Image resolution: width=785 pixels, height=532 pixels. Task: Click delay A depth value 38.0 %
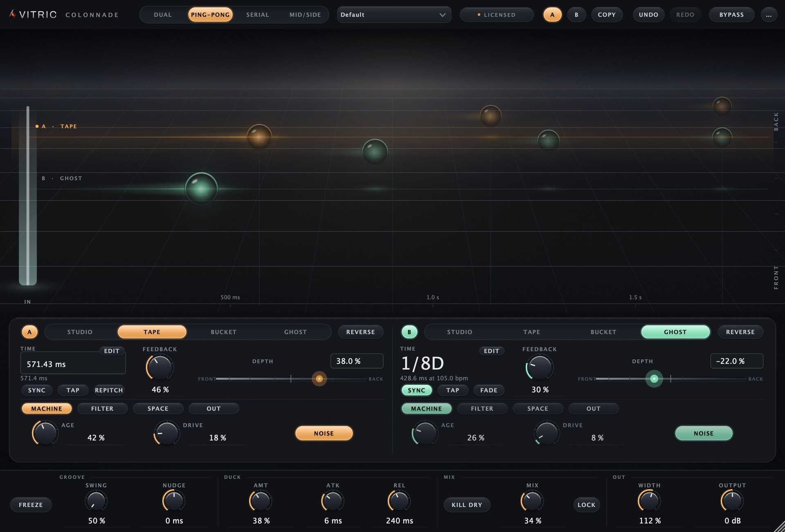click(357, 361)
